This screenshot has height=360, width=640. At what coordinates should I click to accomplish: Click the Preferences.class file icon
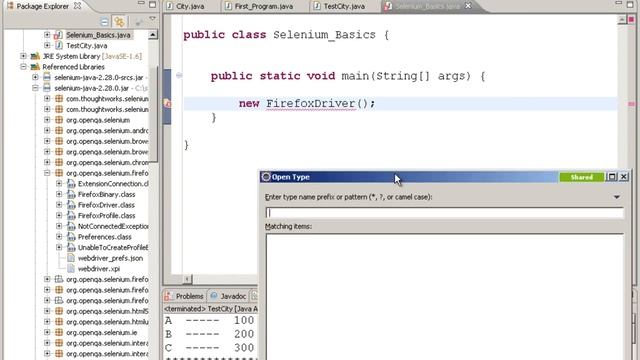pos(71,237)
